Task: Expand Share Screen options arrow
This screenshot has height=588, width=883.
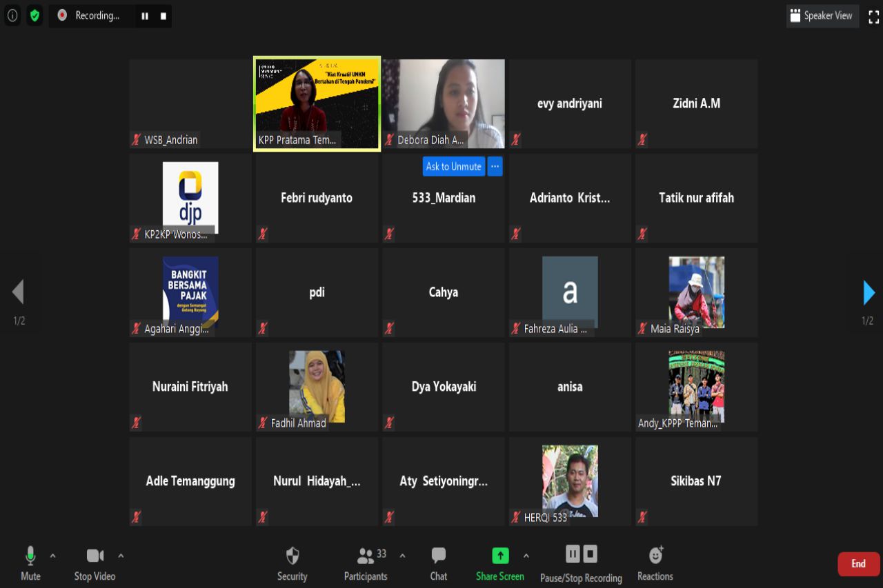Action: pos(526,556)
